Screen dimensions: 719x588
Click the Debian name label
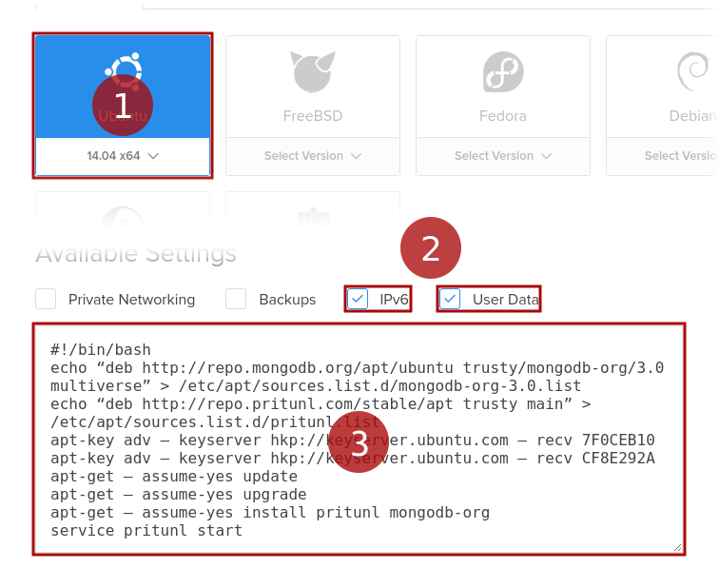pyautogui.click(x=693, y=115)
